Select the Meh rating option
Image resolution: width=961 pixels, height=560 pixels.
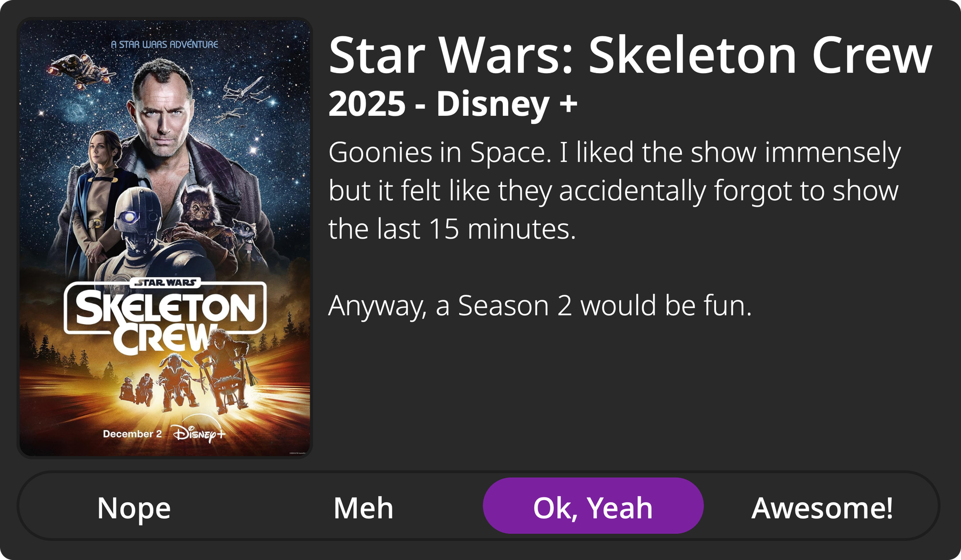(x=363, y=507)
